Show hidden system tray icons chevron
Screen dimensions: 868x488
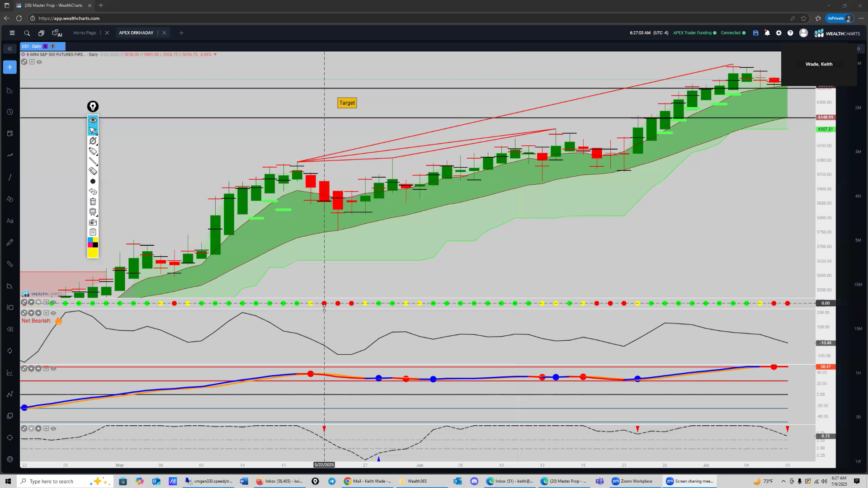[783, 481]
